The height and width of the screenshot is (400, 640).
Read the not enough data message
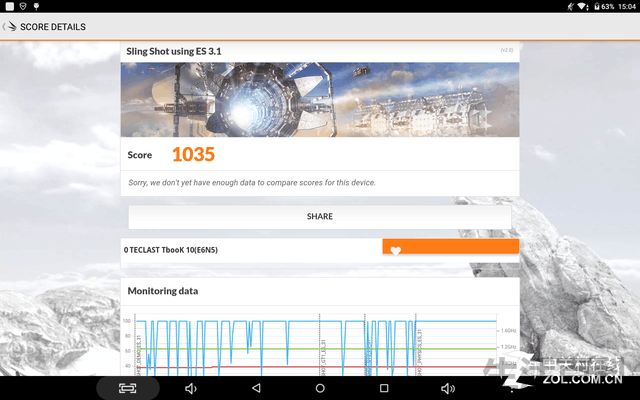(x=252, y=183)
